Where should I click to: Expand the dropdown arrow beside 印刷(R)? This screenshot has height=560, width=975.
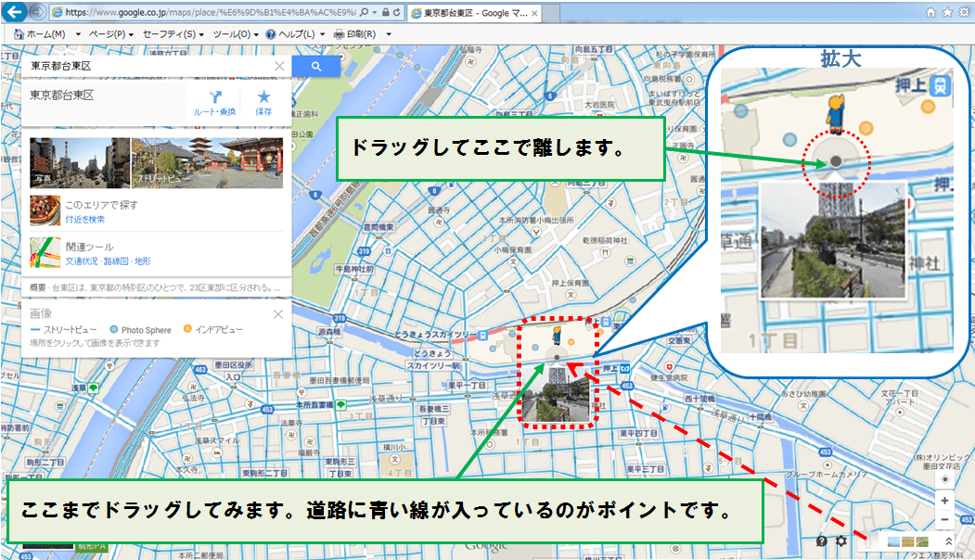click(x=389, y=34)
